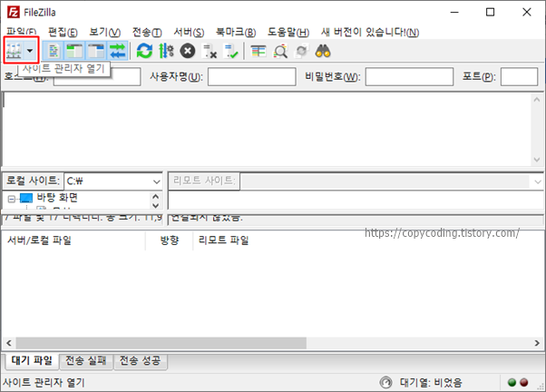The width and height of the screenshot is (546, 392).
Task: Sort by 서버/로컬 파일 column header
Action: [x=73, y=240]
